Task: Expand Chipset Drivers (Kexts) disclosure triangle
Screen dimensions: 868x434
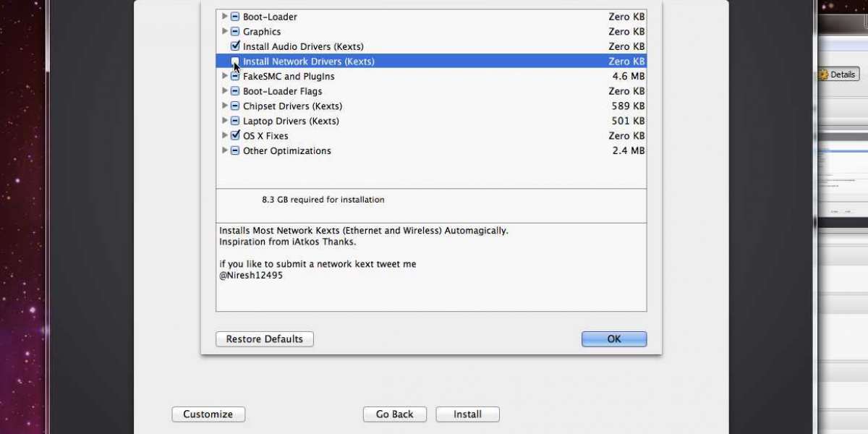Action: coord(225,106)
